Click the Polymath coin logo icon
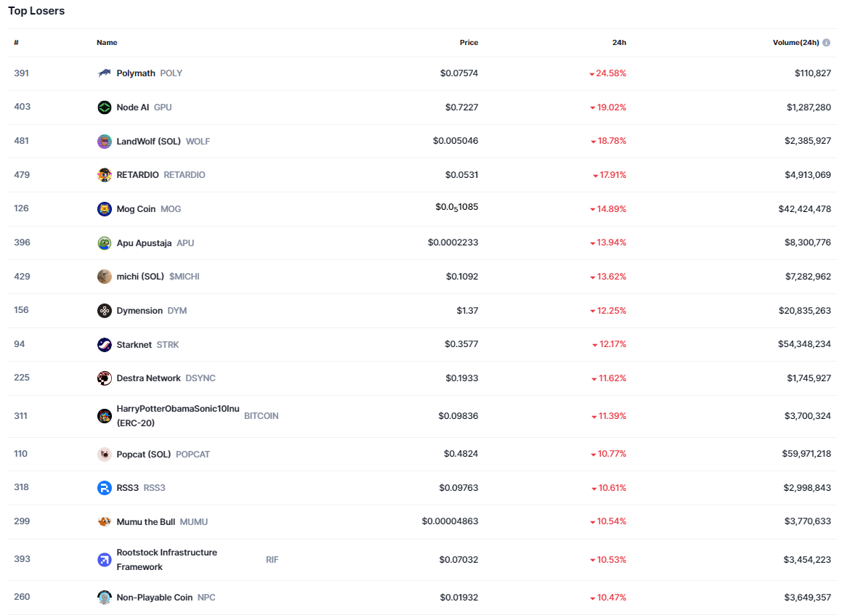This screenshot has width=868, height=615. (105, 73)
